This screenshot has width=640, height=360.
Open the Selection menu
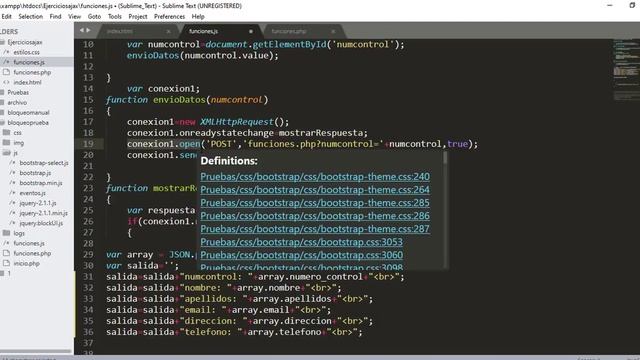(x=31, y=16)
